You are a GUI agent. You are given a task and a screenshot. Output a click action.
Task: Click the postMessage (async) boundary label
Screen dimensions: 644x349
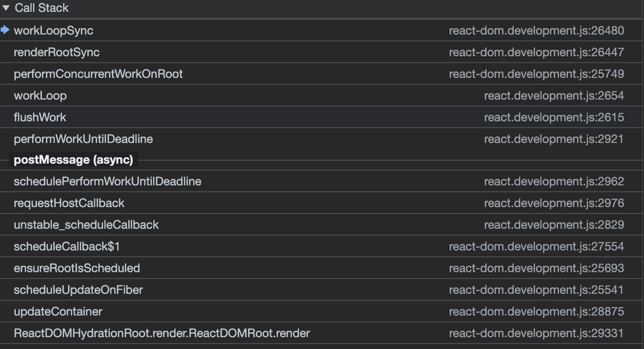(x=74, y=159)
